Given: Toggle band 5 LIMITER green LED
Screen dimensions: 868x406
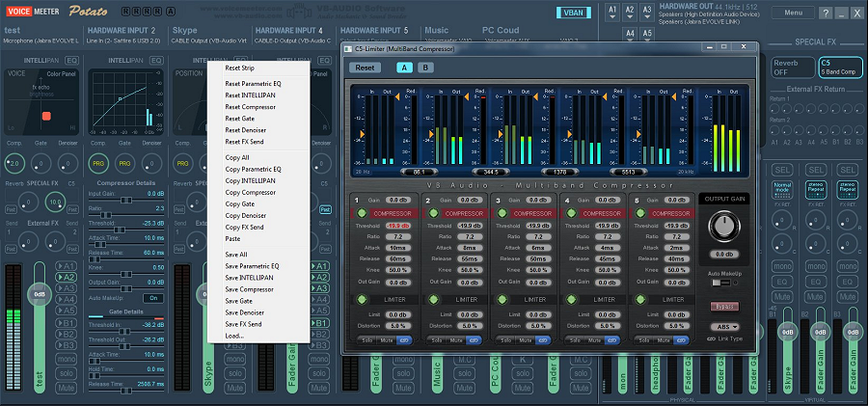Looking at the screenshot, I should (640, 299).
